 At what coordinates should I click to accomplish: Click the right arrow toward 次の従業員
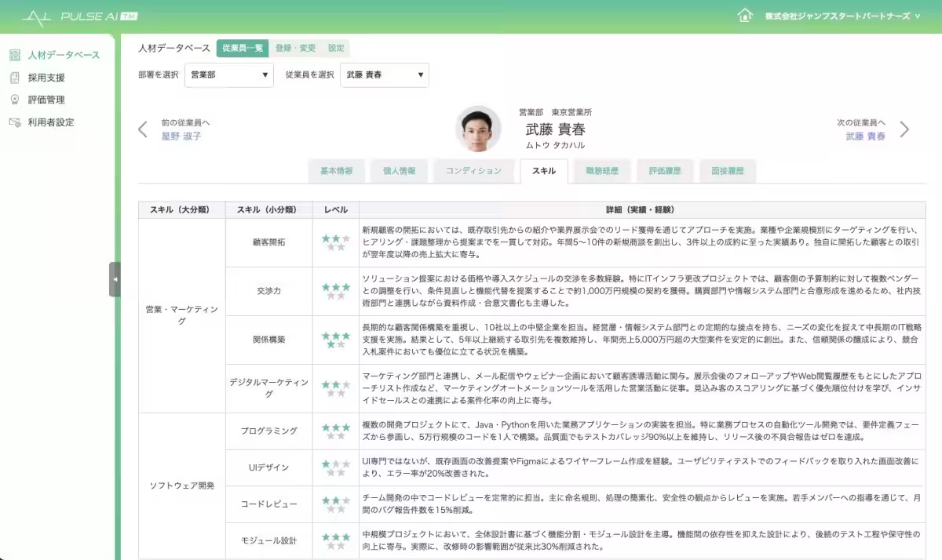(904, 129)
